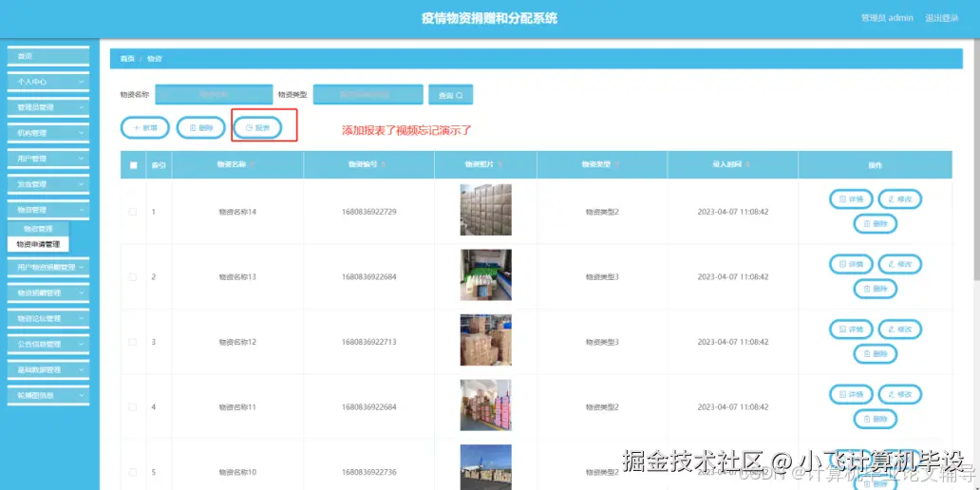Check the checkbox for 物资名称14 row

133,212
